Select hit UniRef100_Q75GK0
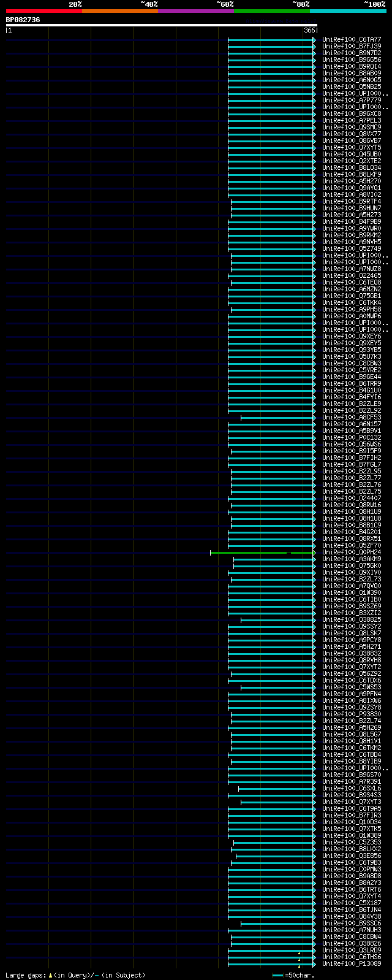 tap(352, 566)
